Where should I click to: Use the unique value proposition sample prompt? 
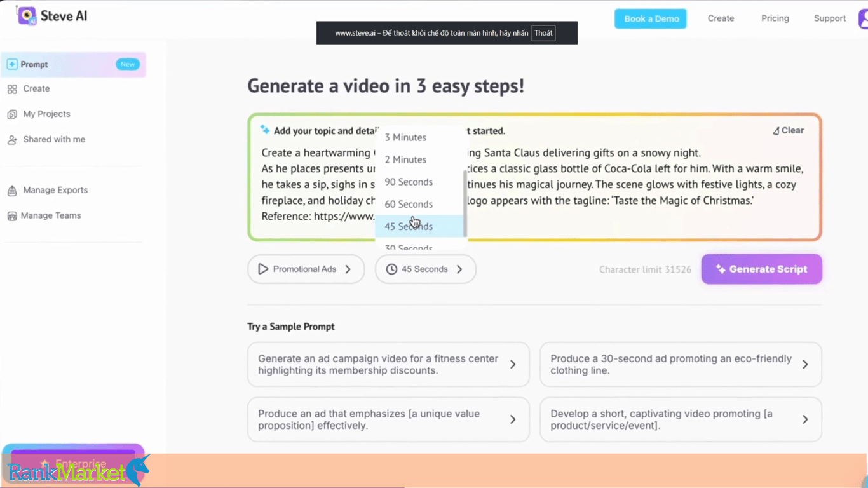[x=388, y=419]
